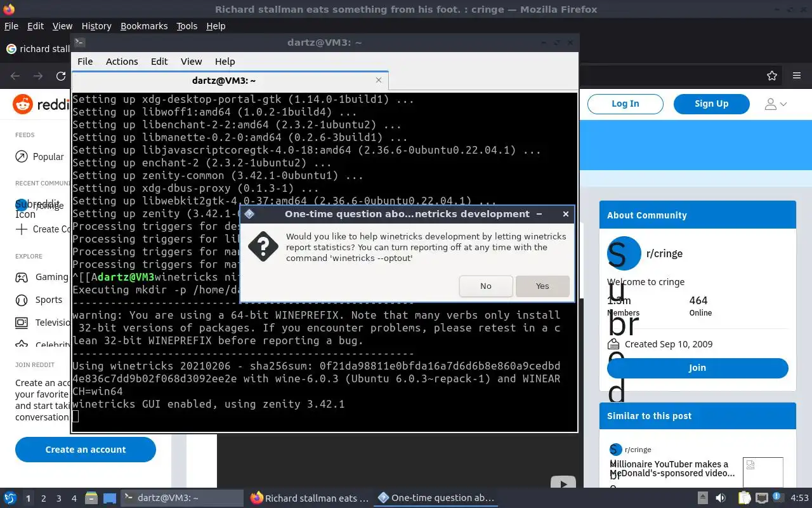The image size is (812, 508).
Task: Click r/cringe under Similar to this post
Action: (638, 450)
